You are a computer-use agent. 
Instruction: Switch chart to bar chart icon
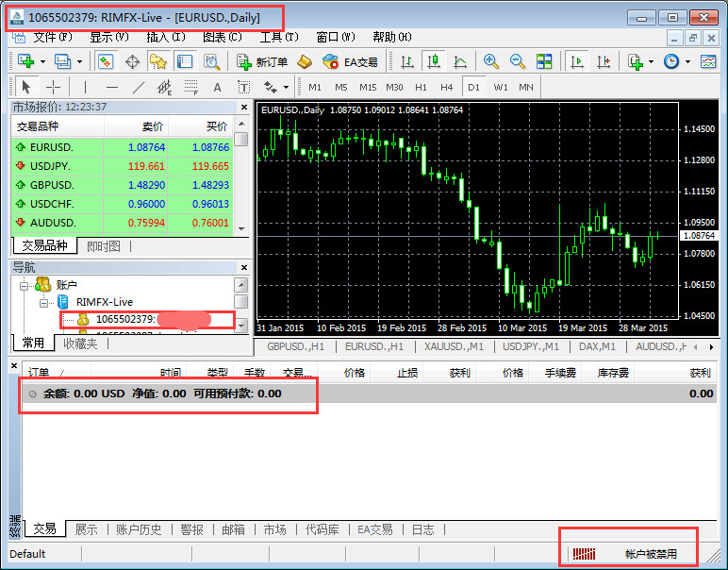tap(406, 61)
